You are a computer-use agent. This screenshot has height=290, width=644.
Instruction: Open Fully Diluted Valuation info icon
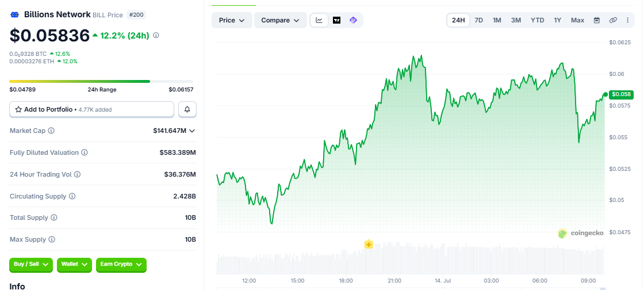click(x=84, y=152)
